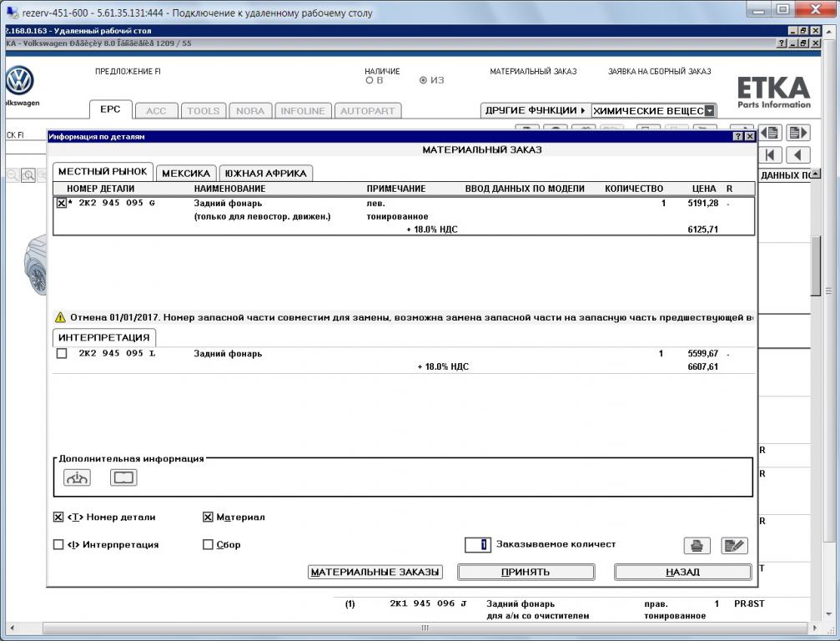Click price 5599,67 in interpretation row

point(703,354)
